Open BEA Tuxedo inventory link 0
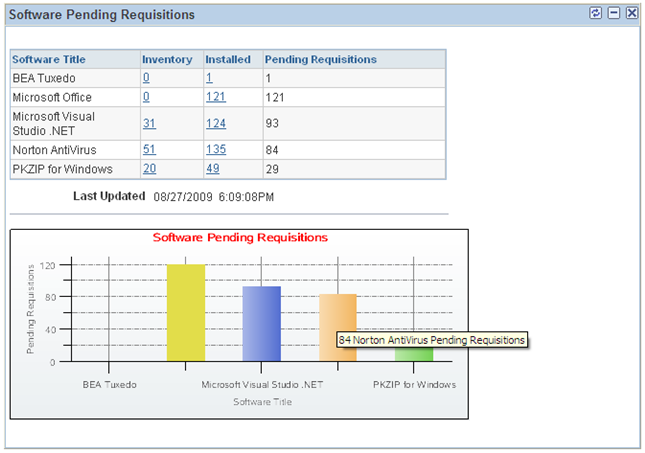 tap(146, 78)
